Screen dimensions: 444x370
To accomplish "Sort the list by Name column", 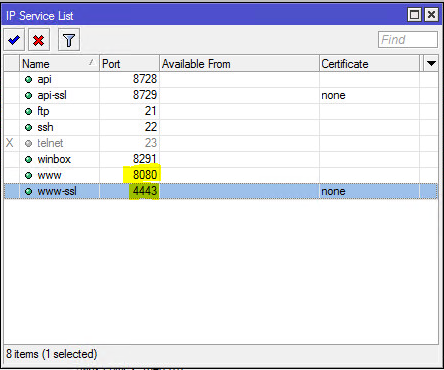I will click(59, 63).
